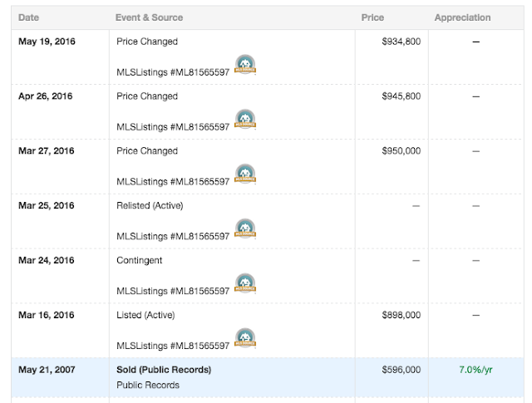
Task: Open MLSListings source for Relisted (Active) event
Action: [173, 237]
